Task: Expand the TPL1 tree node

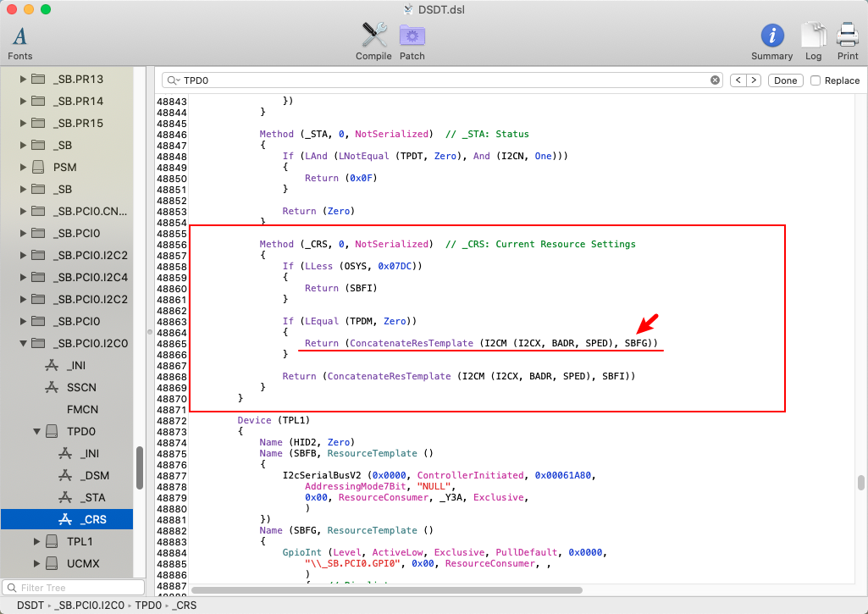Action: pos(38,541)
